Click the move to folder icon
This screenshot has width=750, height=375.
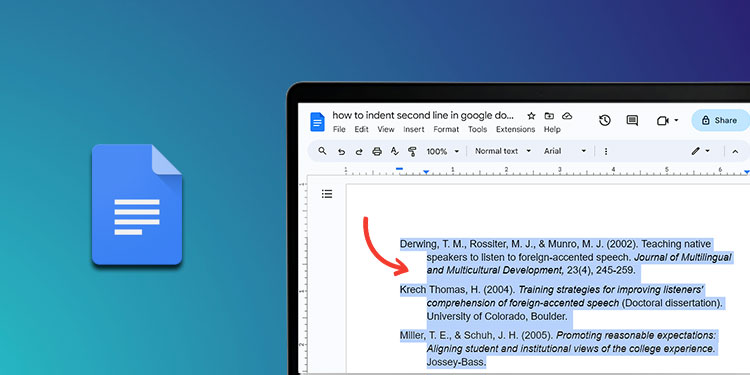click(x=549, y=116)
